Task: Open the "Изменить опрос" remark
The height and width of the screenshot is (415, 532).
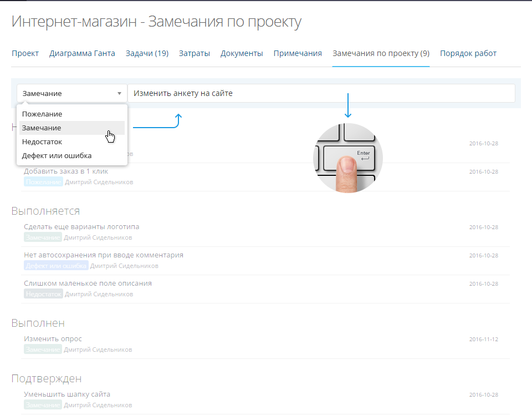Action: (x=53, y=338)
